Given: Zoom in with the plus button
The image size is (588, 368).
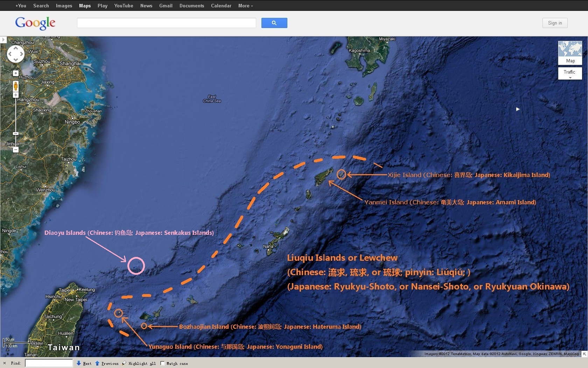Looking at the screenshot, I should (16, 95).
